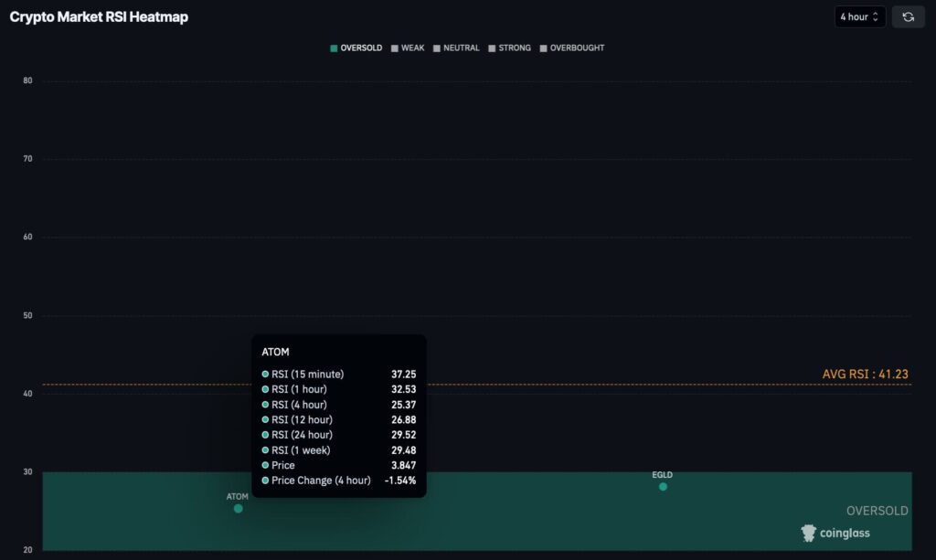Click the STRONG legend color square
Screen dimensions: 936x560
coord(492,48)
